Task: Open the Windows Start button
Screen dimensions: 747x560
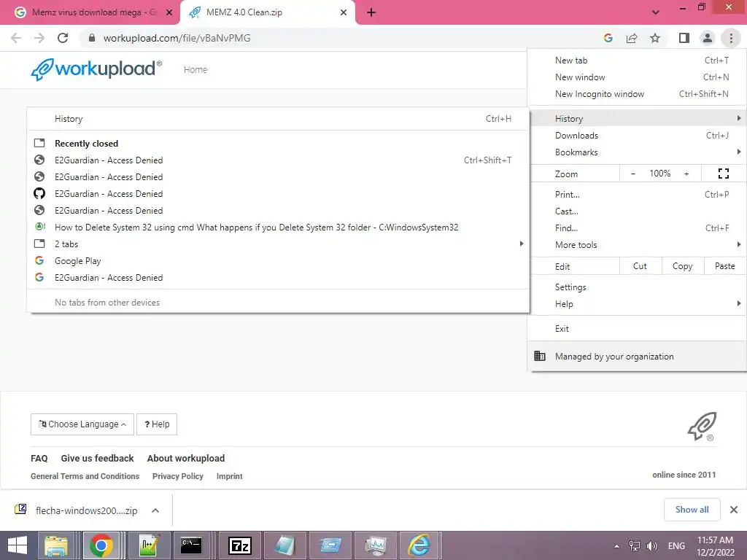Action: 18,545
